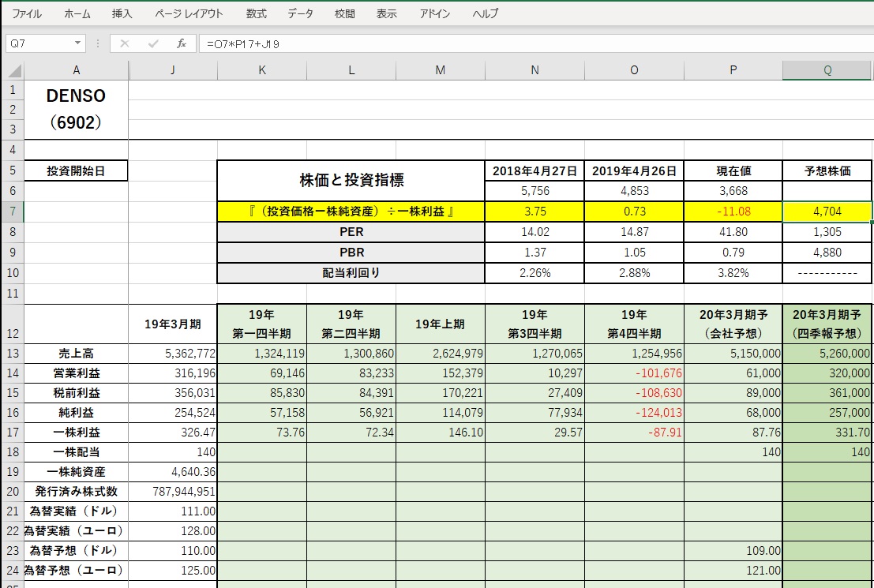Select all cells using the corner triangle

(x=13, y=70)
